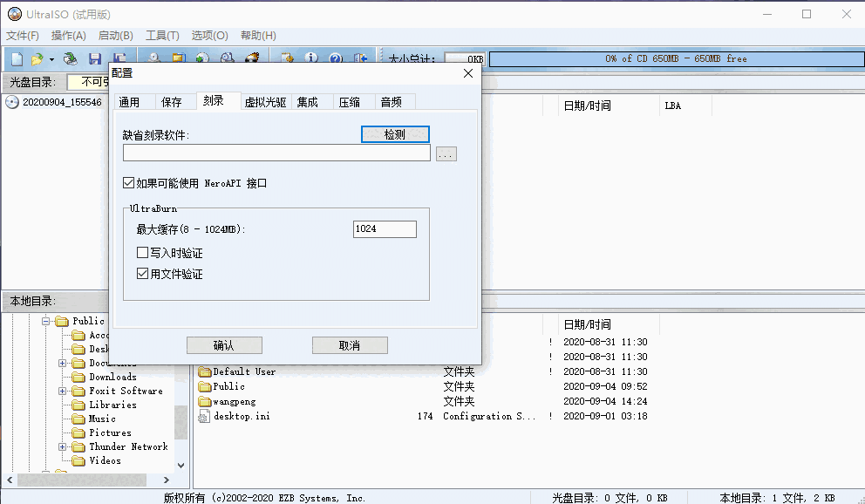
Task: Expand the Thunder Network folder node
Action: click(63, 446)
